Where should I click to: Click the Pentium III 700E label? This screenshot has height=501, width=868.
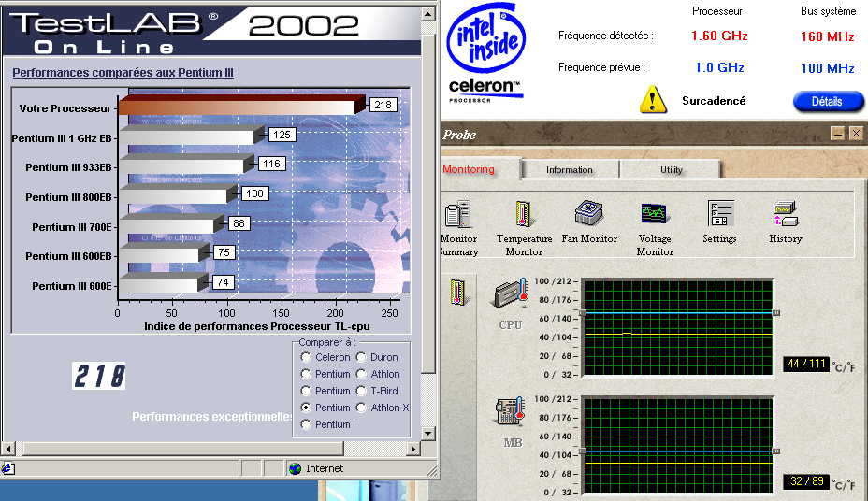click(x=72, y=227)
